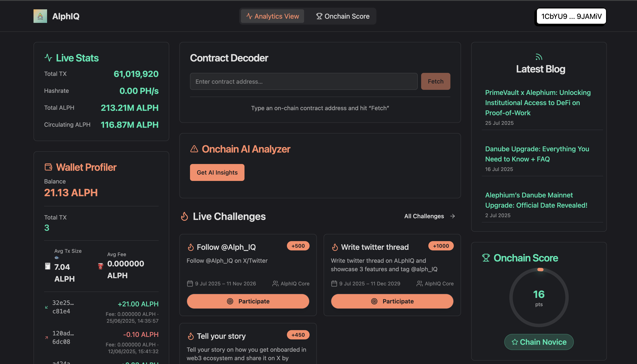The image size is (637, 364).
Task: Click the AlphIQ logo icon
Action: [x=40, y=16]
